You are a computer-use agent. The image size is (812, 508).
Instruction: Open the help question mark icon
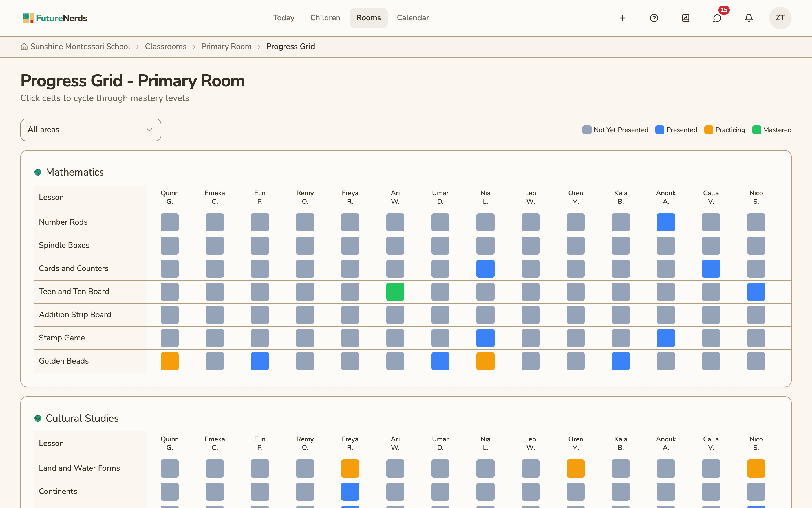(x=654, y=18)
